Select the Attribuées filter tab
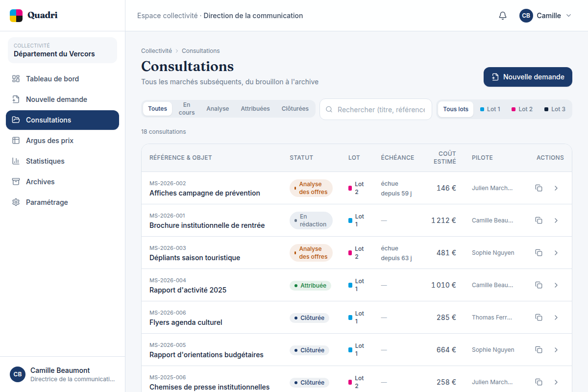Screen dimensions: 588x392 (x=255, y=109)
